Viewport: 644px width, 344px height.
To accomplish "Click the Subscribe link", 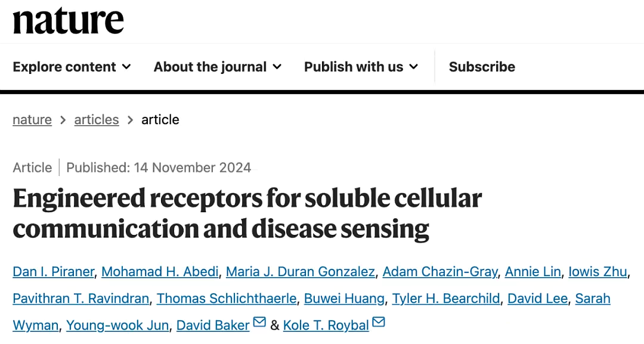I will pos(482,67).
